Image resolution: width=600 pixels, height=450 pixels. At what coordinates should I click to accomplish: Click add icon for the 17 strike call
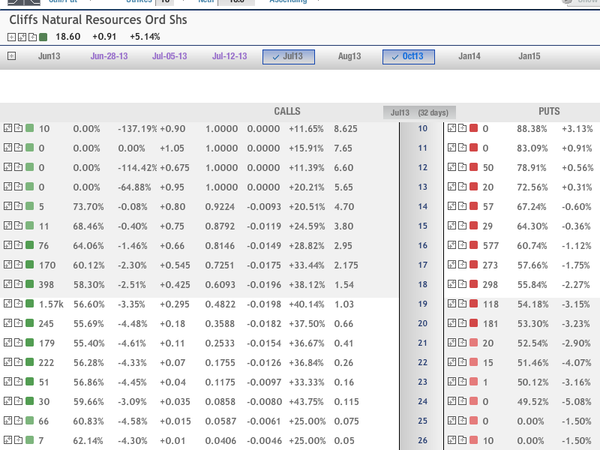coord(18,265)
